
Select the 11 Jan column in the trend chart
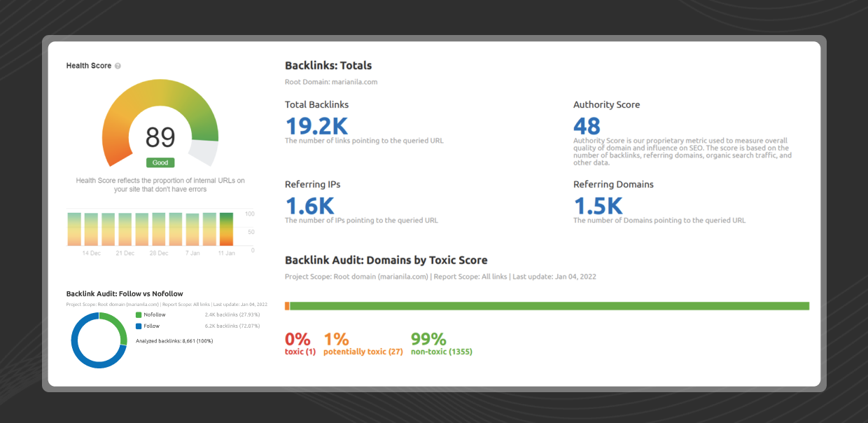[x=227, y=228]
